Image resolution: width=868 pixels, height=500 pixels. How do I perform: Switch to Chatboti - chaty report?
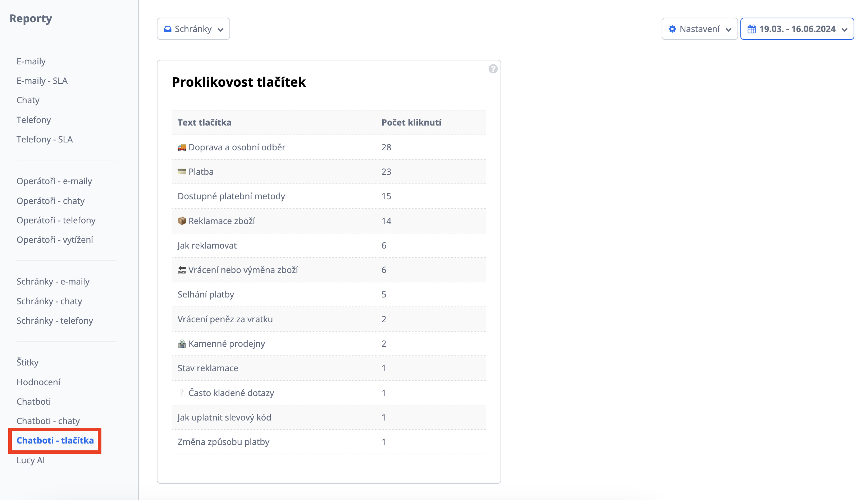48,421
